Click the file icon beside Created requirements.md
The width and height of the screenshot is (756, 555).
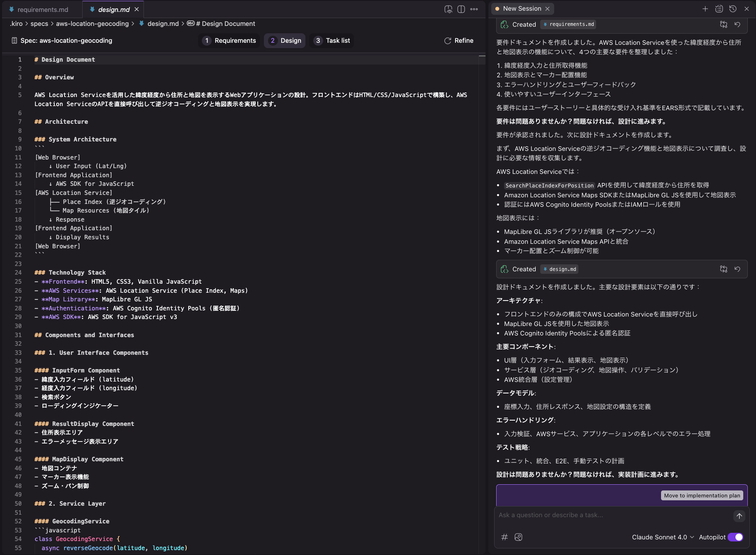[x=504, y=25]
